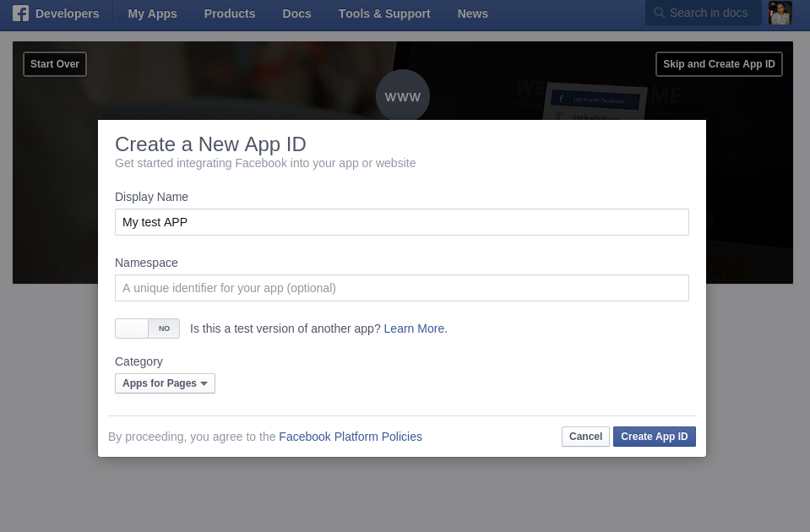Focus the Display Name input field
810x532 pixels.
(402, 222)
